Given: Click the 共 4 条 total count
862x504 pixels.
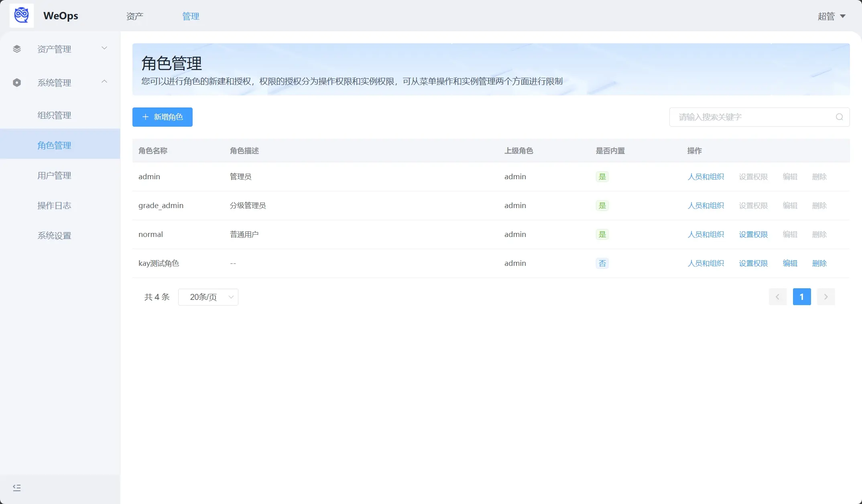Looking at the screenshot, I should [x=157, y=297].
